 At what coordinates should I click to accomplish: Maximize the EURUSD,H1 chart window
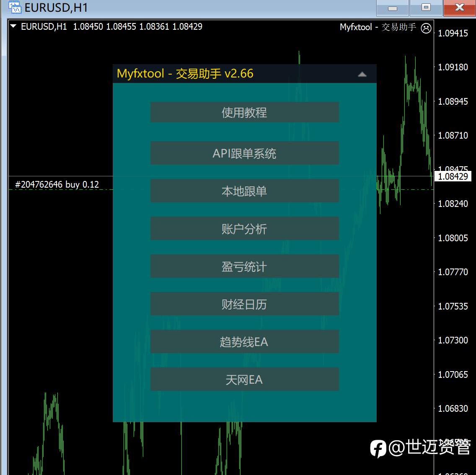tap(426, 8)
